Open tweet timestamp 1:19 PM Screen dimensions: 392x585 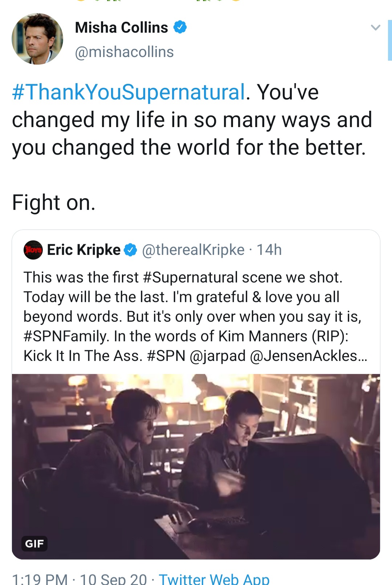(x=40, y=578)
